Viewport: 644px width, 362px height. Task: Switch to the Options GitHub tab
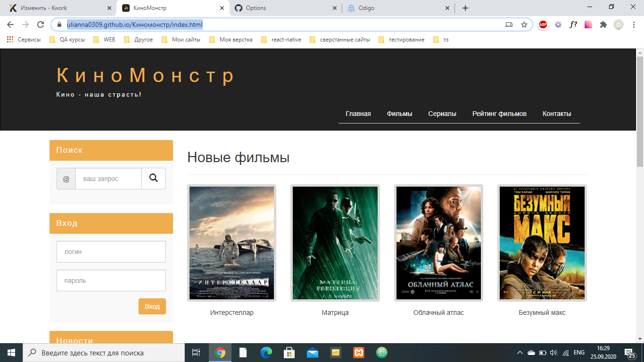click(x=286, y=8)
